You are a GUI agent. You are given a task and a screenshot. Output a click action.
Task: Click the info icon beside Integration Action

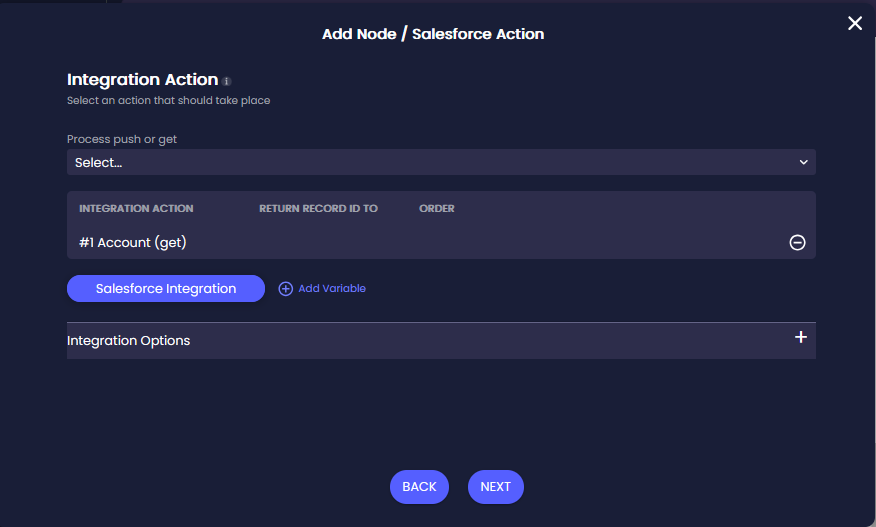227,82
